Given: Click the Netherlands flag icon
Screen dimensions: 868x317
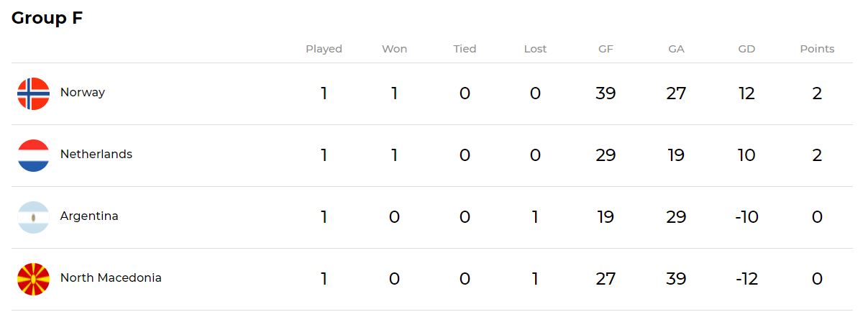Looking at the screenshot, I should [x=33, y=155].
